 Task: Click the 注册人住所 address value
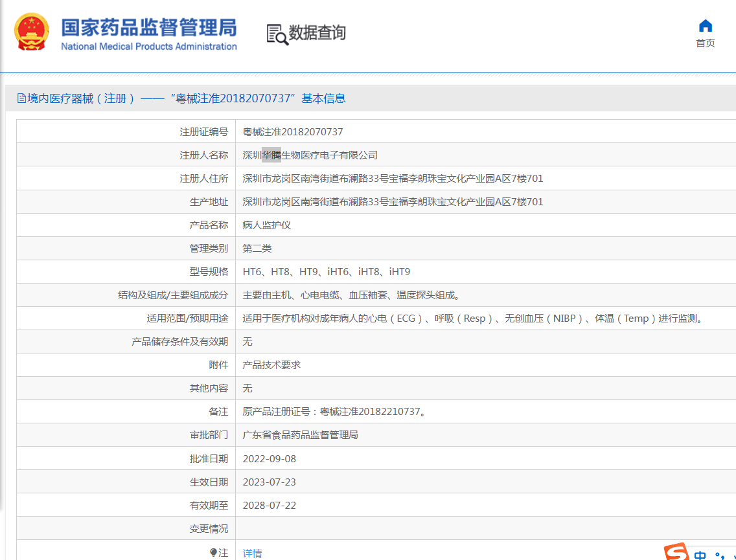pos(393,178)
